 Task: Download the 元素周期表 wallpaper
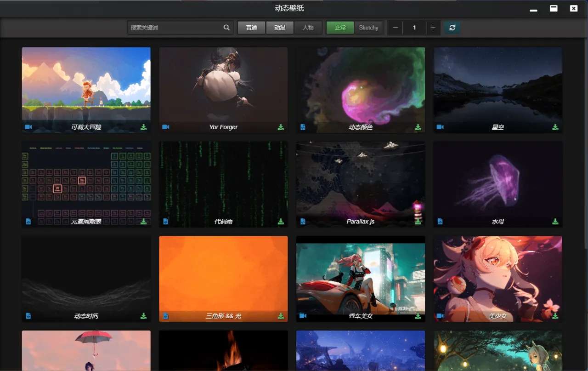point(143,222)
